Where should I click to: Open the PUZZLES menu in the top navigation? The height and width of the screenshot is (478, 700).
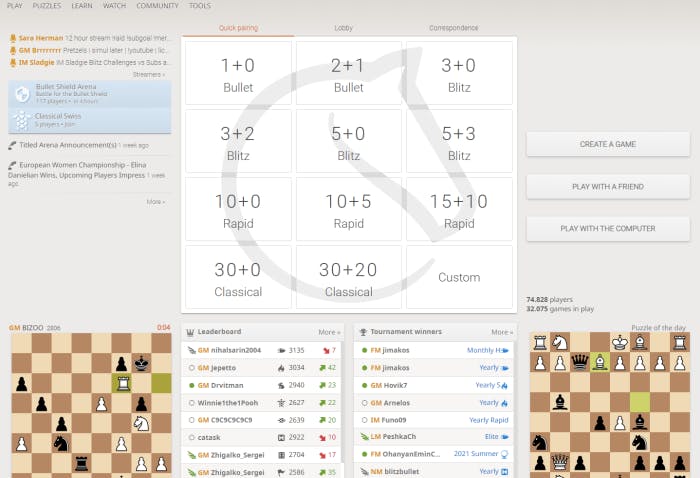click(x=46, y=6)
